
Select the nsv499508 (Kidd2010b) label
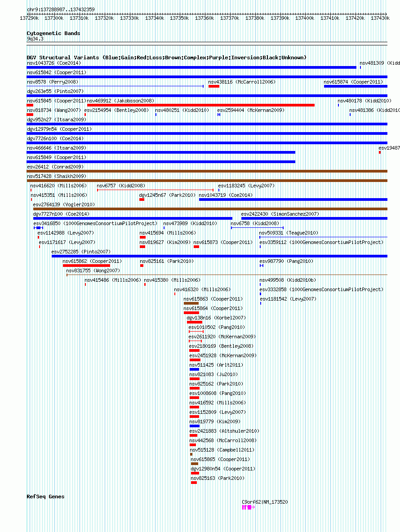coord(288,280)
